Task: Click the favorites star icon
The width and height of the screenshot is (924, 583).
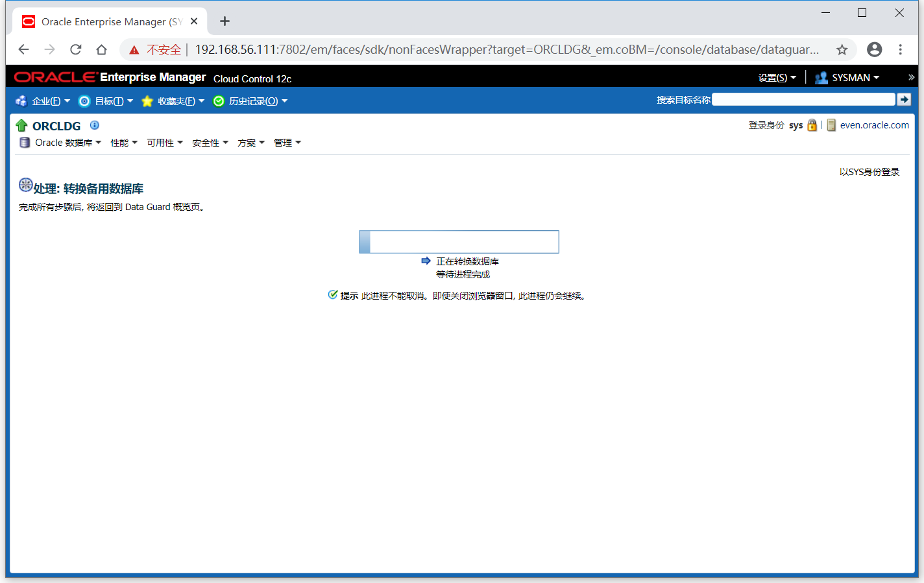Action: pyautogui.click(x=147, y=101)
